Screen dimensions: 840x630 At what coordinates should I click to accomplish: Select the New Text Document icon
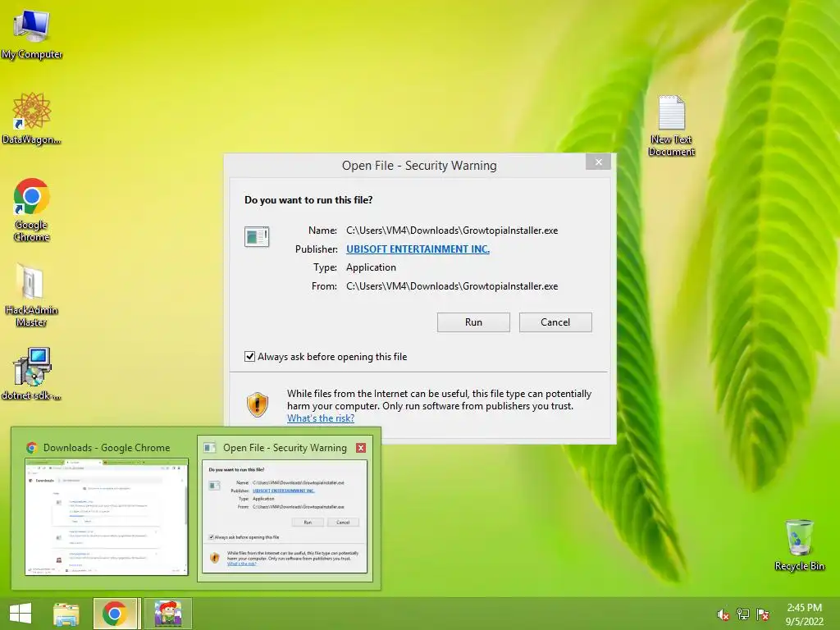pyautogui.click(x=671, y=126)
